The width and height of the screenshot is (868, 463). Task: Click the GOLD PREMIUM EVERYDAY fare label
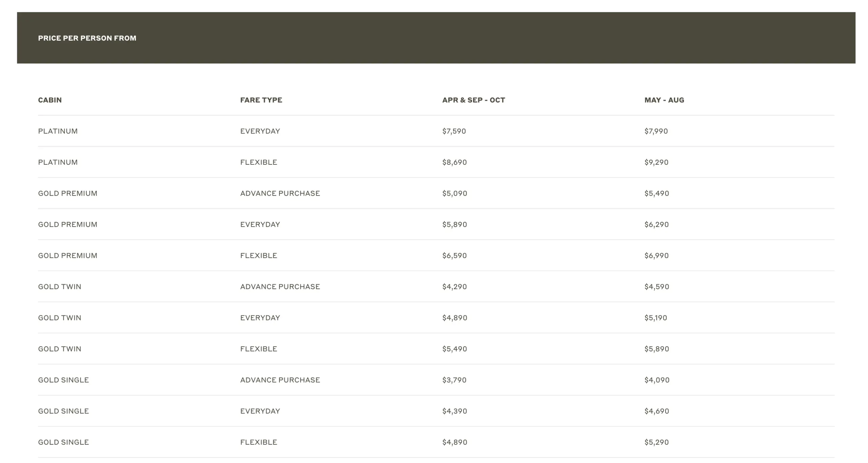point(260,224)
